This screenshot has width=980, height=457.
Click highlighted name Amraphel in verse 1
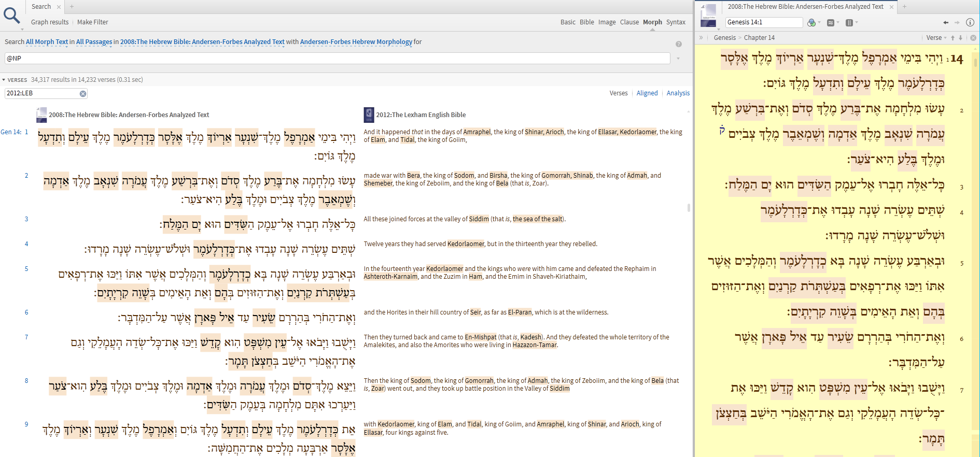point(477,132)
